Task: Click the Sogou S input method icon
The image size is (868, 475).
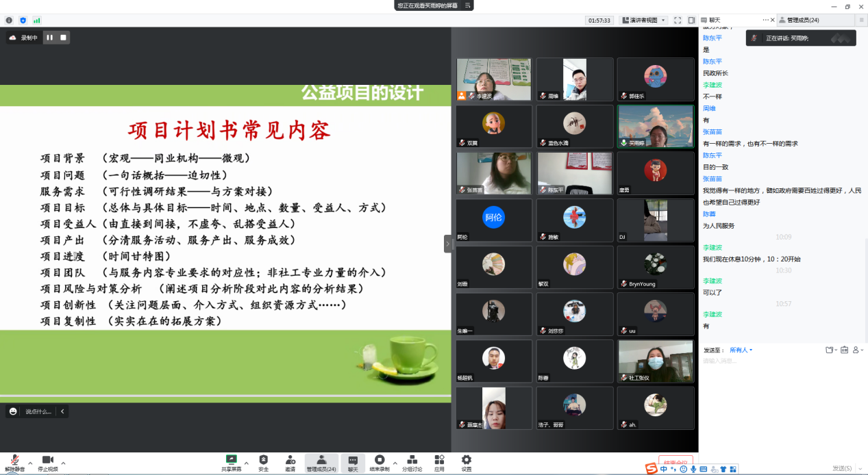Action: (651, 468)
